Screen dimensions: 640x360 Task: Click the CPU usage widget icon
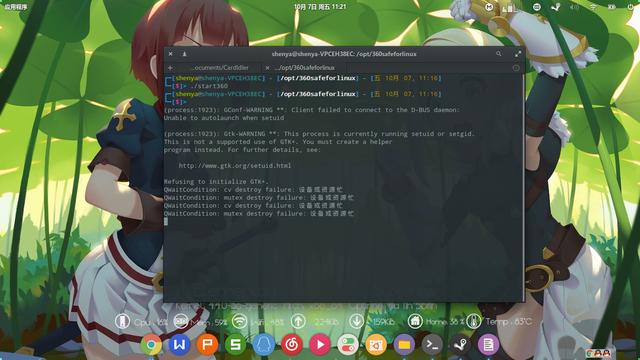coord(122,321)
